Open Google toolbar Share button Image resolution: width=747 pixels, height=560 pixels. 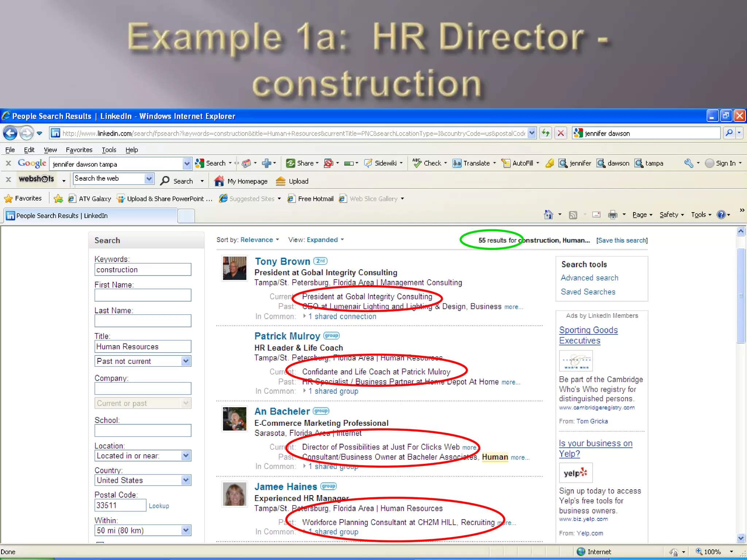pos(302,163)
